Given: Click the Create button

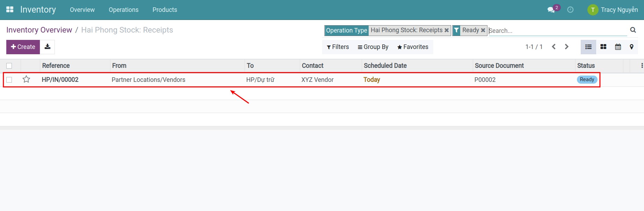Looking at the screenshot, I should [x=23, y=47].
